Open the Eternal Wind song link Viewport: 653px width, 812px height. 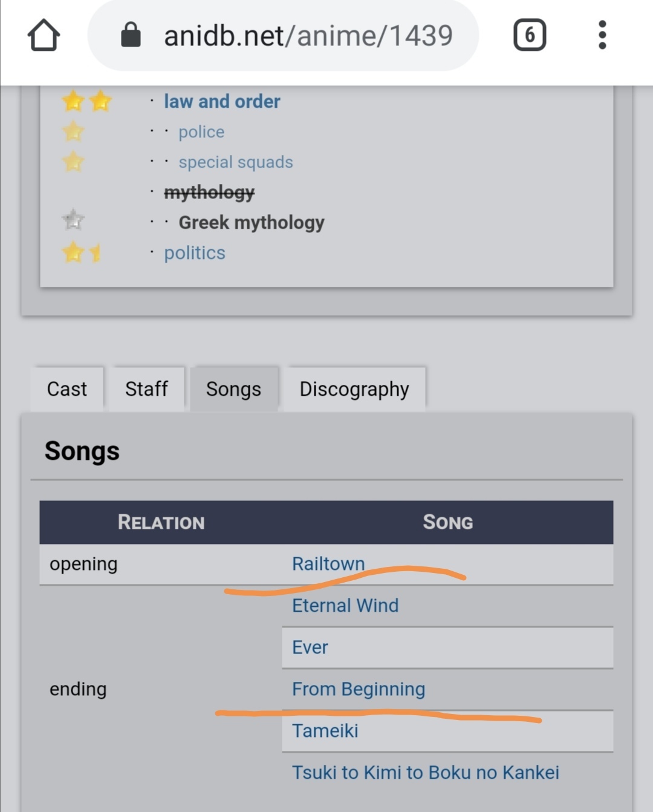(345, 605)
